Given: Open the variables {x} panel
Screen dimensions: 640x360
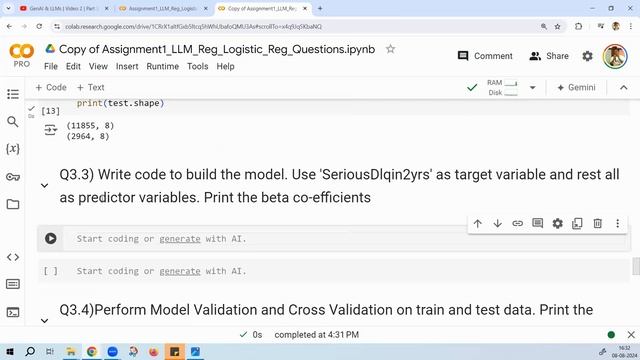Looking at the screenshot, I should pyautogui.click(x=13, y=149).
